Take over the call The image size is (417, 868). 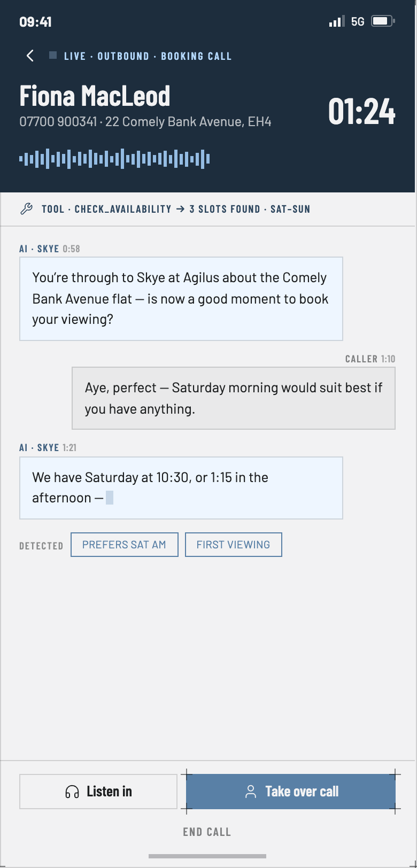[x=291, y=792]
